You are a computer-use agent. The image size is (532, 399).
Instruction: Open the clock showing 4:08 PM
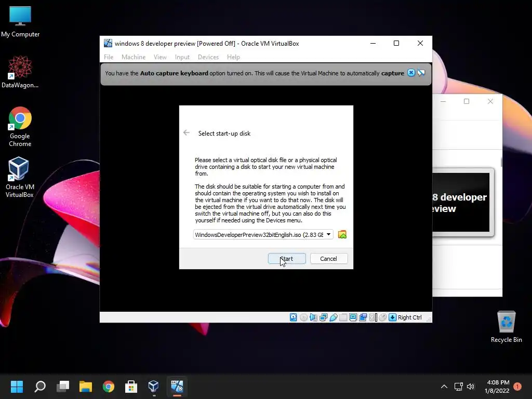[497, 387]
